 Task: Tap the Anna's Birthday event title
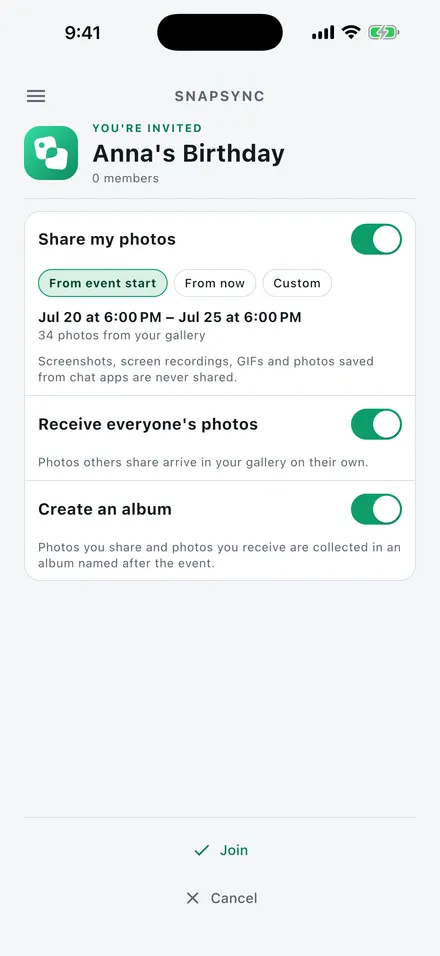(188, 154)
